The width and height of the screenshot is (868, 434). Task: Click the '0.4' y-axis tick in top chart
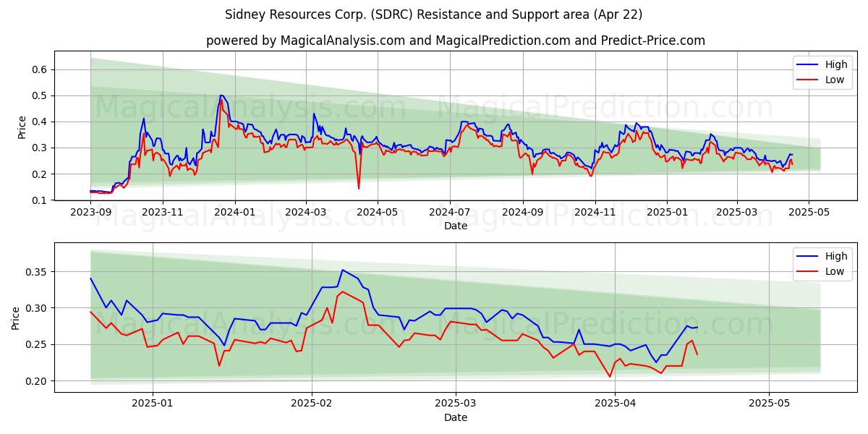[39, 122]
